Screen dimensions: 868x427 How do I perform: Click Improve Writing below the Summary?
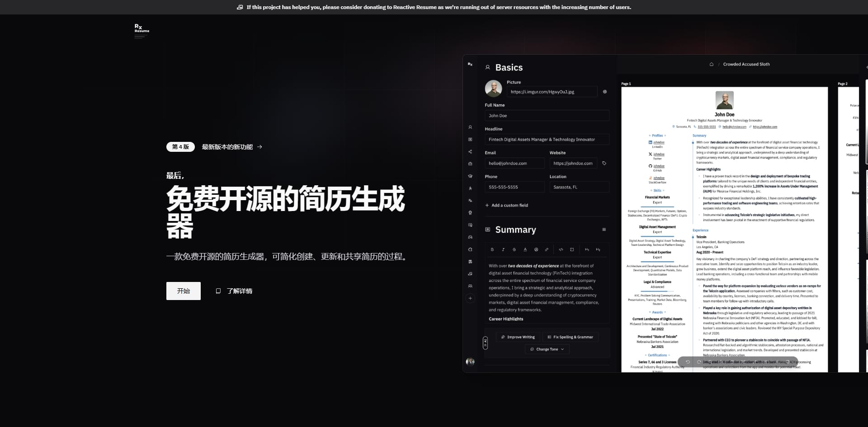coord(518,337)
